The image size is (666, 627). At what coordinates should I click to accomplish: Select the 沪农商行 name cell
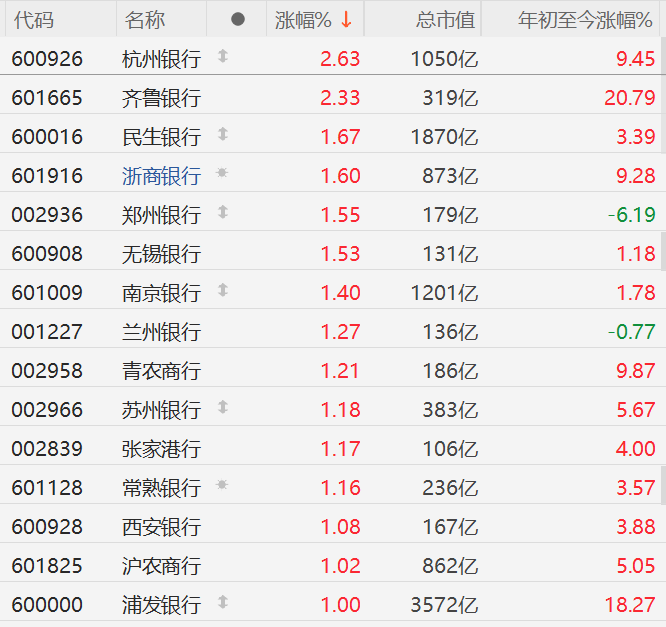coord(161,566)
